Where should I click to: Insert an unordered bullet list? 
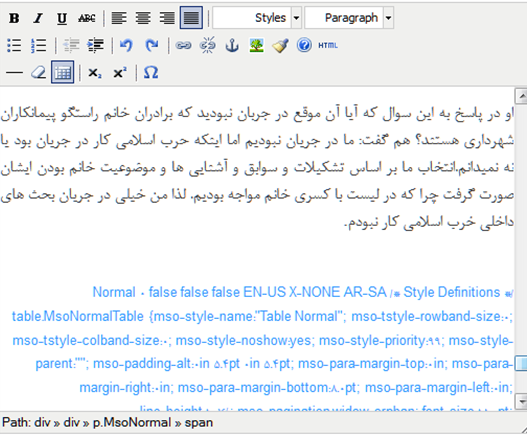tap(14, 45)
